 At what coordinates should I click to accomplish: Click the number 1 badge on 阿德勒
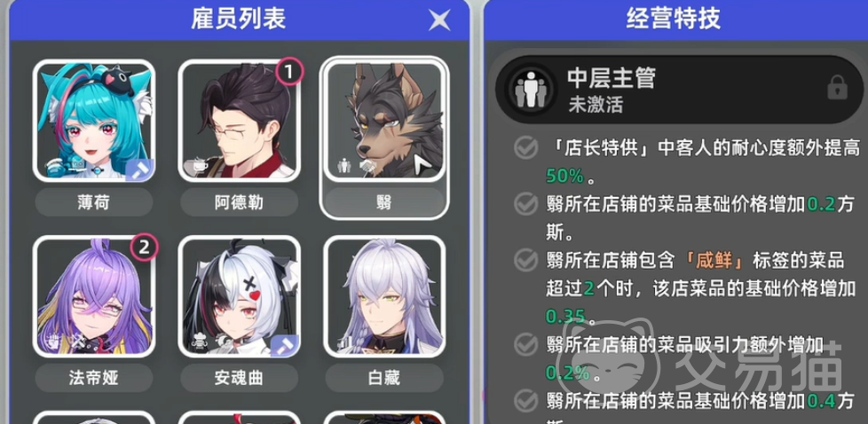point(289,71)
